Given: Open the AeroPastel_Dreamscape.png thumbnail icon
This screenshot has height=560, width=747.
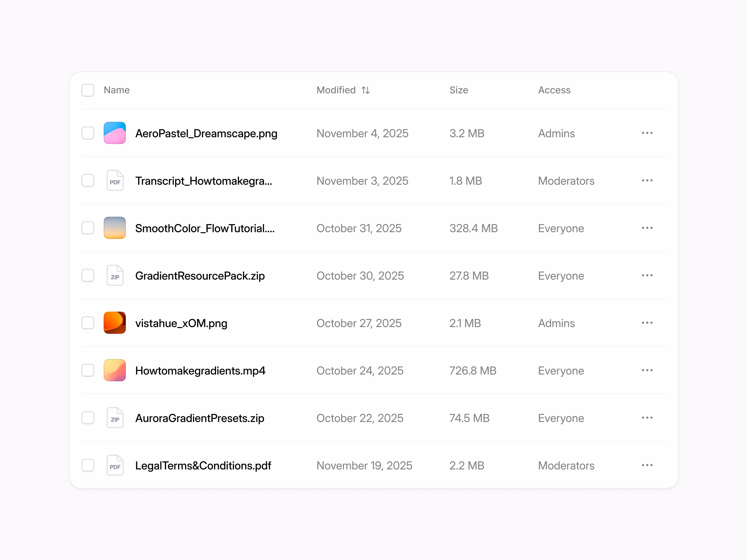Looking at the screenshot, I should 115,133.
